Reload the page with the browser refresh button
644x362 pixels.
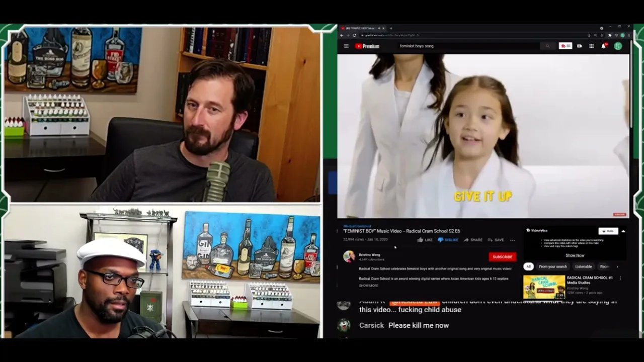354,35
